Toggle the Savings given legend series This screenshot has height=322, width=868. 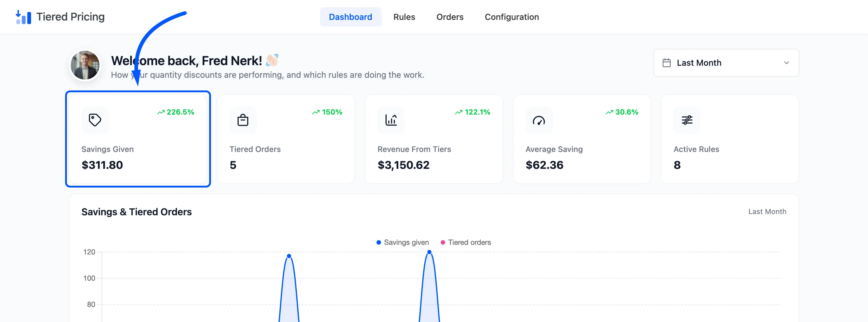402,242
